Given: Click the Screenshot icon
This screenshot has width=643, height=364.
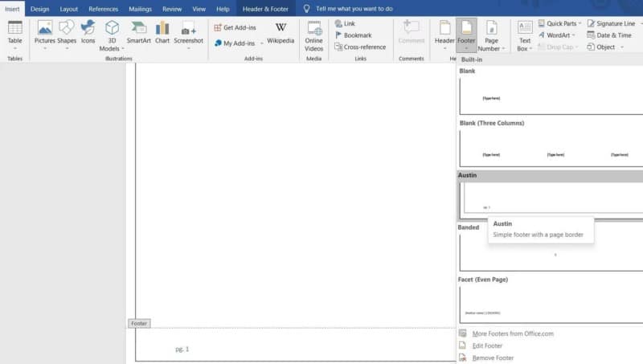Looking at the screenshot, I should point(188,28).
